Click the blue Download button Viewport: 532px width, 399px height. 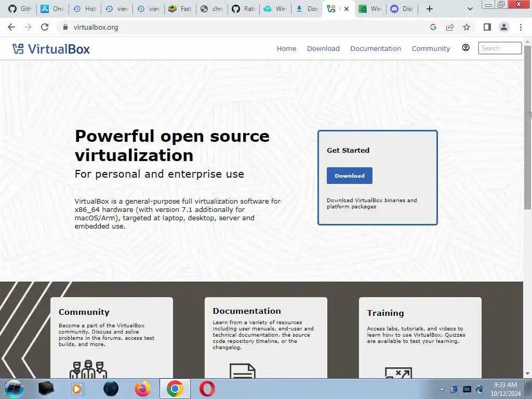[350, 176]
